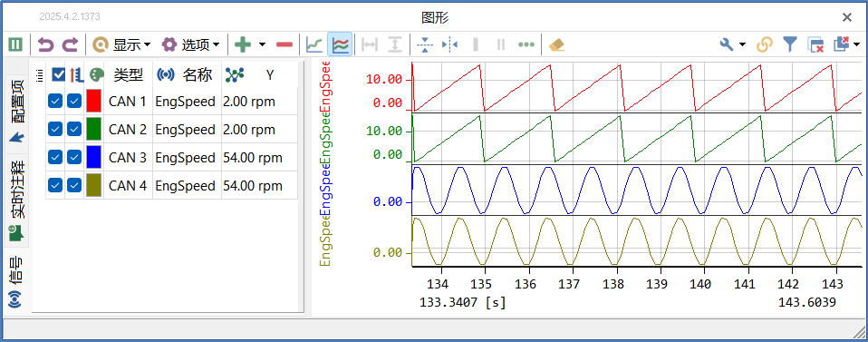Click the end time 143.6039 label
Image resolution: width=868 pixels, height=342 pixels.
tap(806, 303)
